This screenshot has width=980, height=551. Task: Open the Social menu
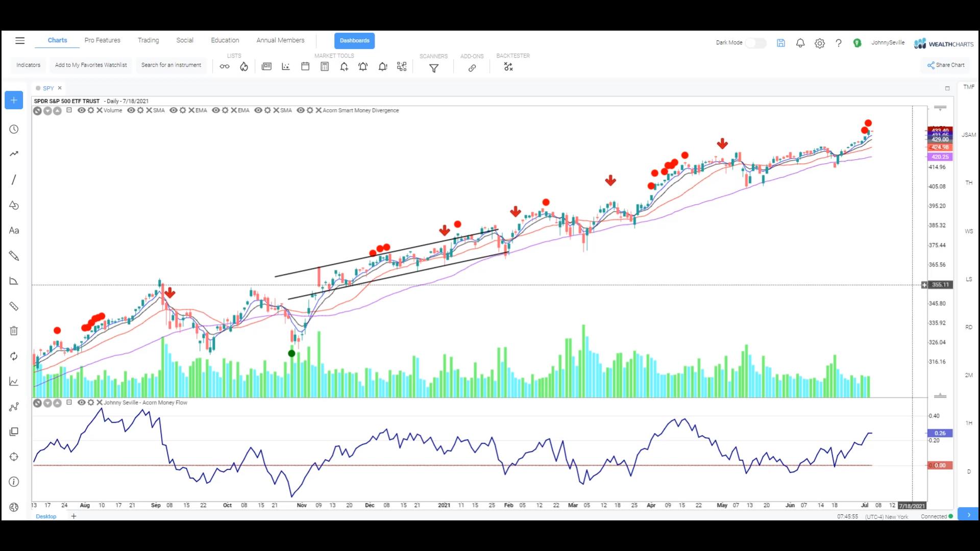coord(185,40)
